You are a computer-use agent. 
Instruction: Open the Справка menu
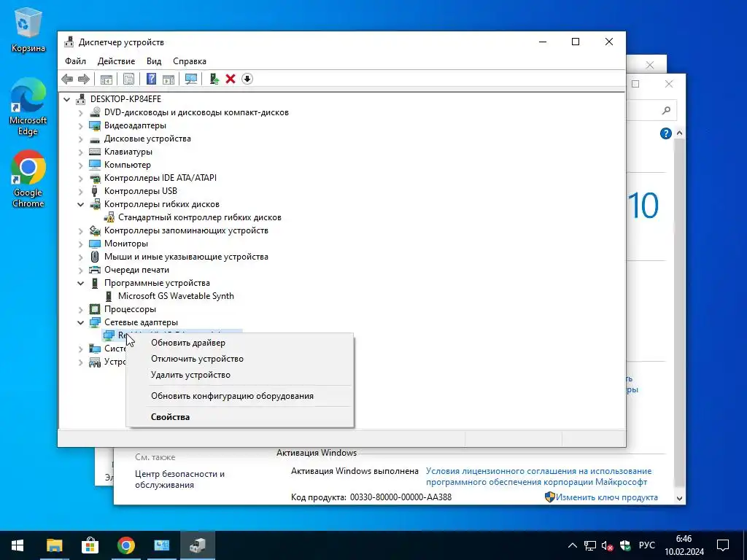click(x=190, y=61)
